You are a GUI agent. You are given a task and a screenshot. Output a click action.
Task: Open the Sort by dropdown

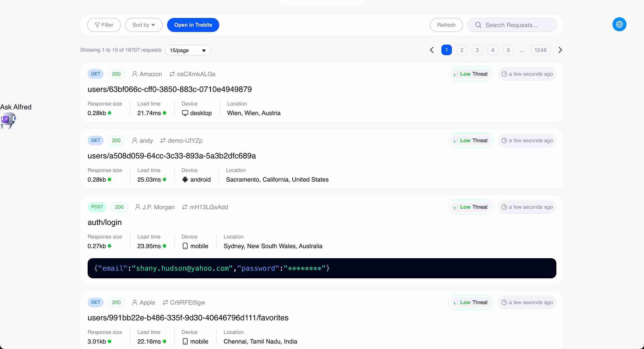(143, 25)
